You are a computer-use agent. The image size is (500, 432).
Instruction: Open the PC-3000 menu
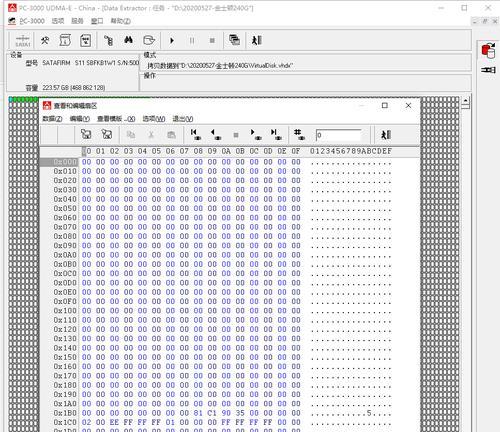point(32,21)
